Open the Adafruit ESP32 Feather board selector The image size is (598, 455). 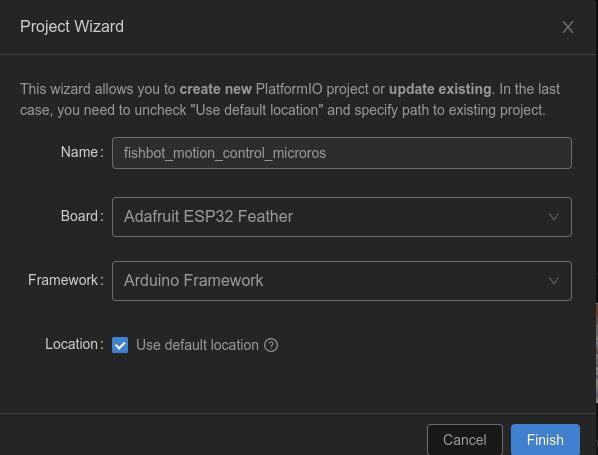pyautogui.click(x=342, y=217)
